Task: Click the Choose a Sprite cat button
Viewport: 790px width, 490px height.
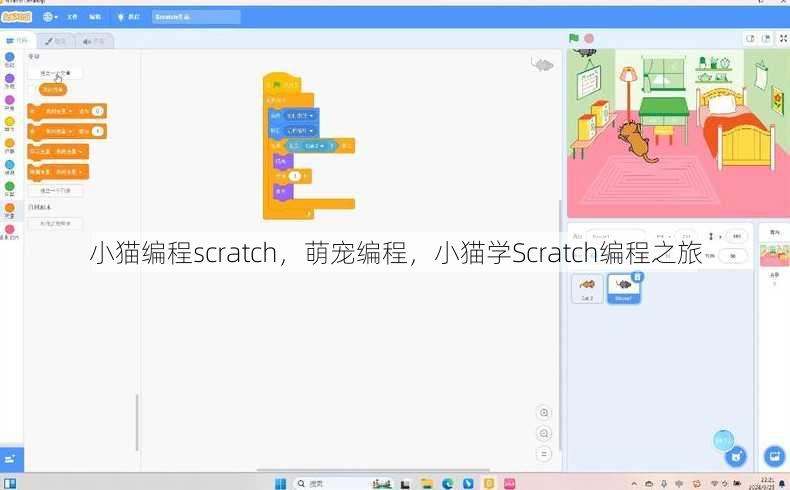Action: click(736, 456)
